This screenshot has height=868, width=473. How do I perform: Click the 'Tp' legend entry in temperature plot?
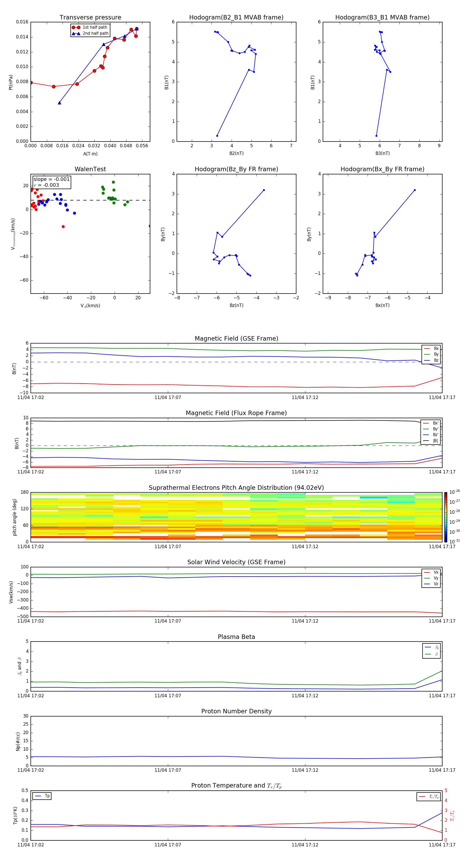(42, 796)
